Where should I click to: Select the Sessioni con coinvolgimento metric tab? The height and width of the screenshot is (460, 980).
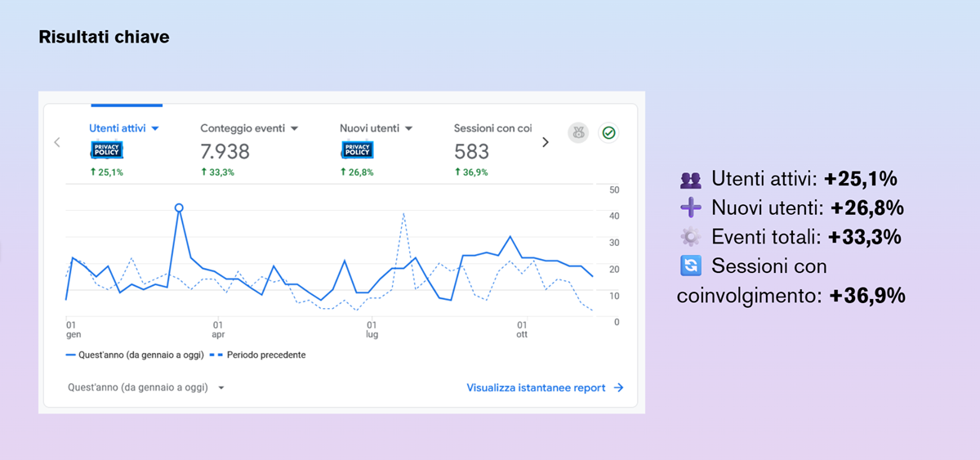coord(492,128)
